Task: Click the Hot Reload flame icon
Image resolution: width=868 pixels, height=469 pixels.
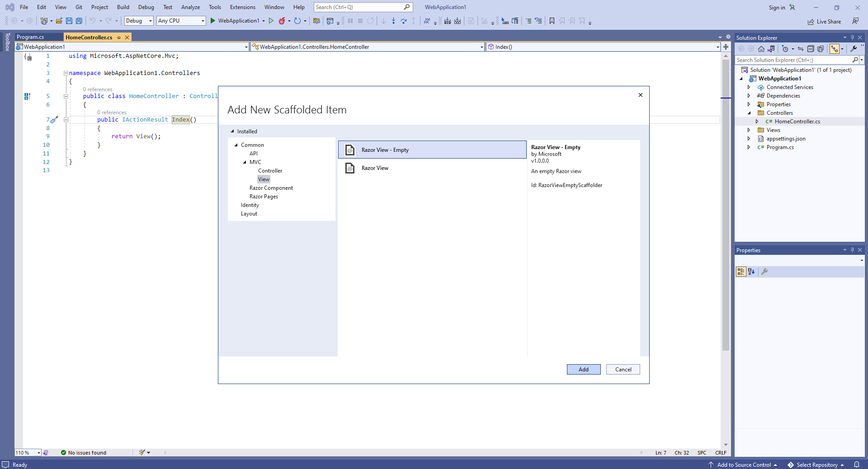Action: (x=282, y=21)
